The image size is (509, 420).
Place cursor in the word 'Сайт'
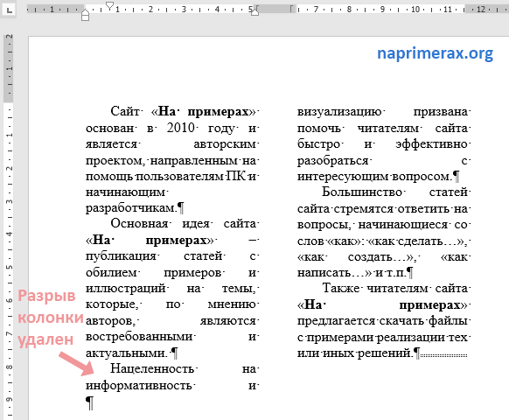[125, 111]
